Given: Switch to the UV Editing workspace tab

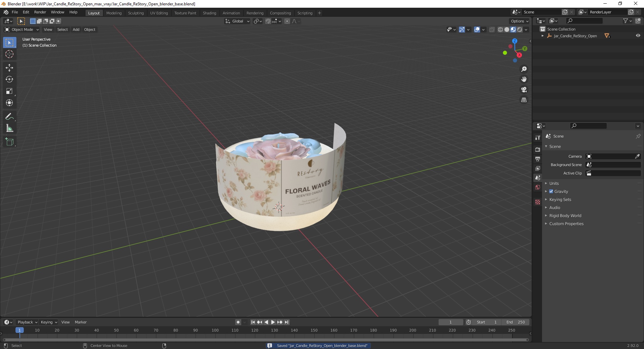Looking at the screenshot, I should point(159,13).
